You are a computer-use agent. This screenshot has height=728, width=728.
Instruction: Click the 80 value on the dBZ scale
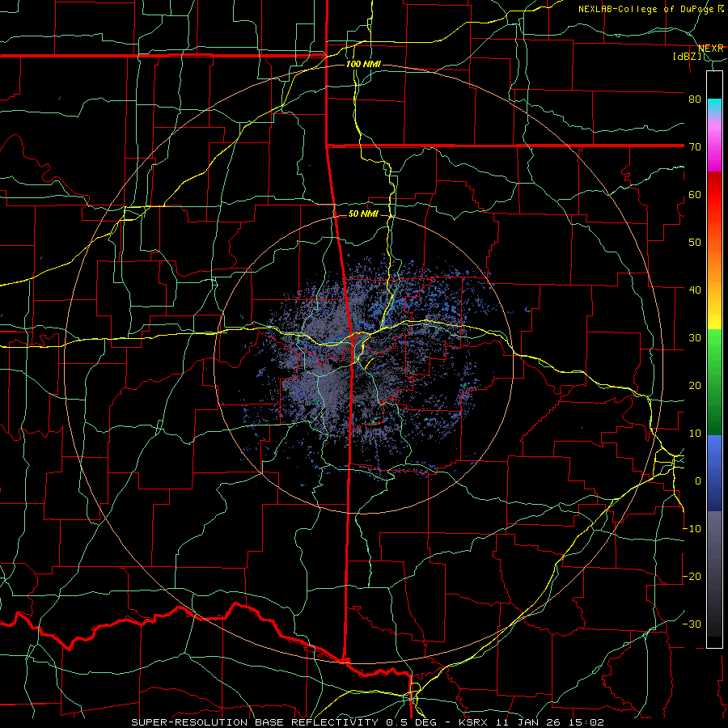pos(695,99)
